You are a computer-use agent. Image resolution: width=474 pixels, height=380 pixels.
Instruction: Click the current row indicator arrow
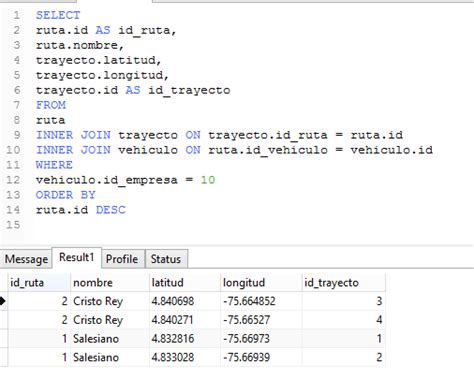(3, 301)
